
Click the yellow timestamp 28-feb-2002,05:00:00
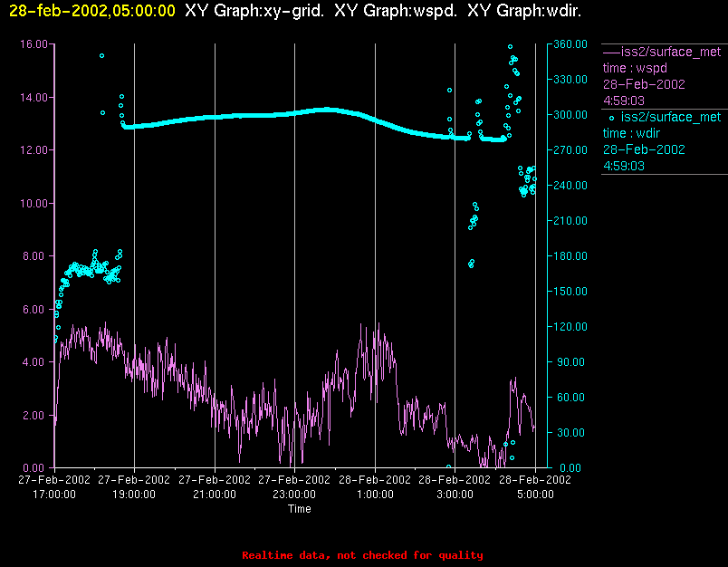tap(92, 10)
